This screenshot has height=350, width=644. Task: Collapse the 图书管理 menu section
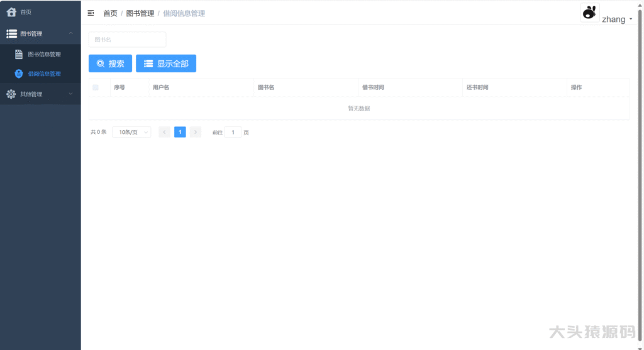click(x=40, y=34)
